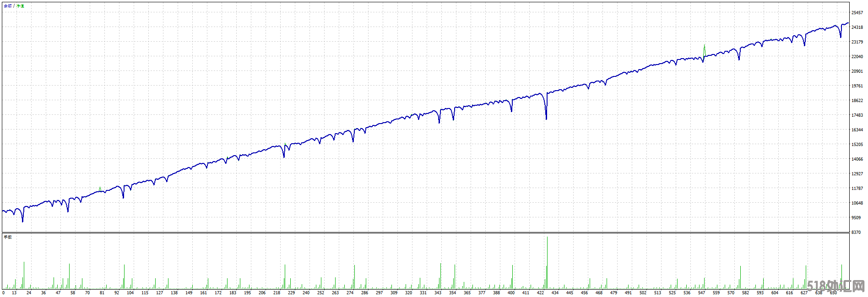Image resolution: width=868 pixels, height=297 pixels.
Task: Click the 502 mark on the horizontal axis
Action: [x=643, y=293]
